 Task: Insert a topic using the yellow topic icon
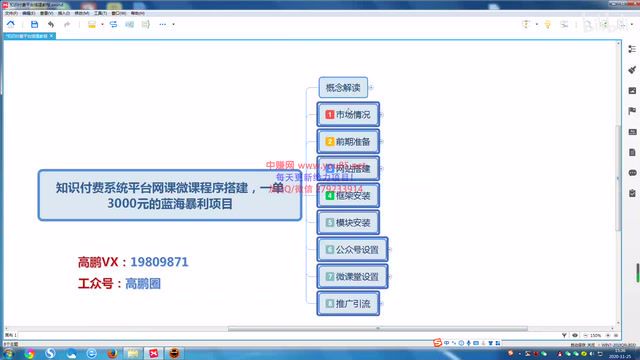(92, 24)
